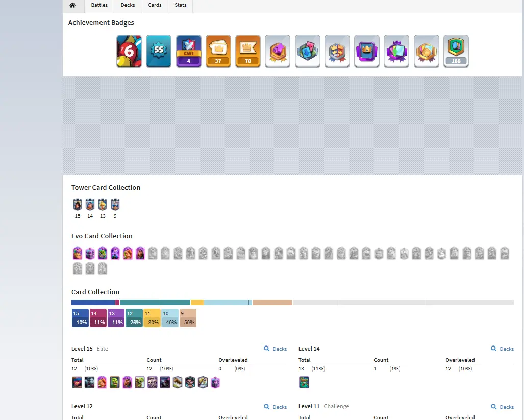The height and width of the screenshot is (420, 524).
Task: Click The Log card under Level 15
Action: (x=178, y=382)
